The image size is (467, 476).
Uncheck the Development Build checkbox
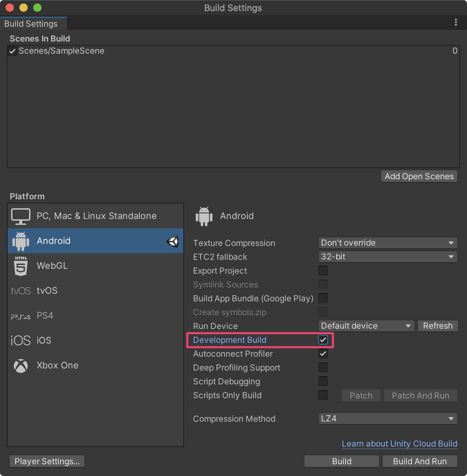point(323,340)
